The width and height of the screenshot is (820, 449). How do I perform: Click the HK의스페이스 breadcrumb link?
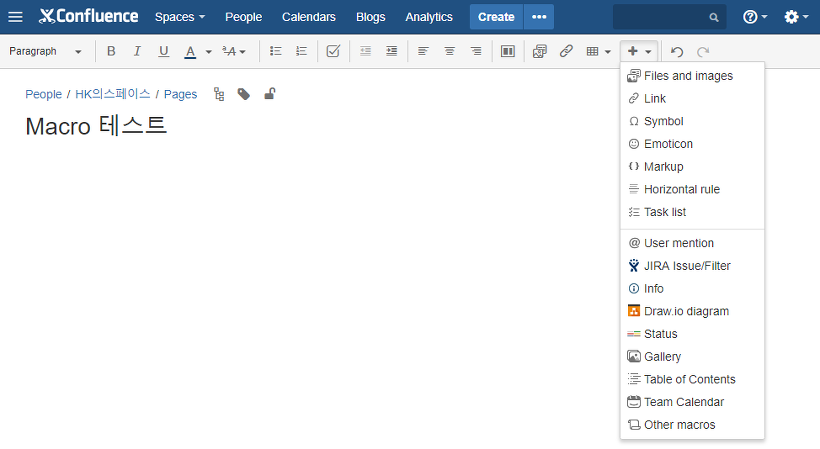point(112,94)
